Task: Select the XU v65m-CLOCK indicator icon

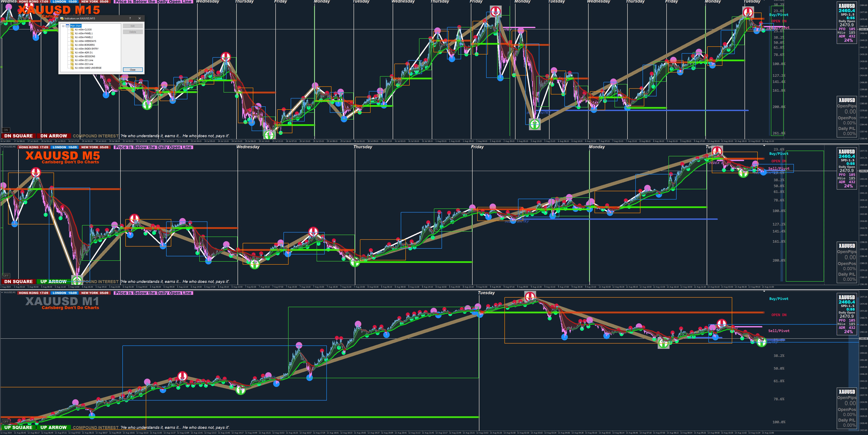Action: (x=72, y=30)
